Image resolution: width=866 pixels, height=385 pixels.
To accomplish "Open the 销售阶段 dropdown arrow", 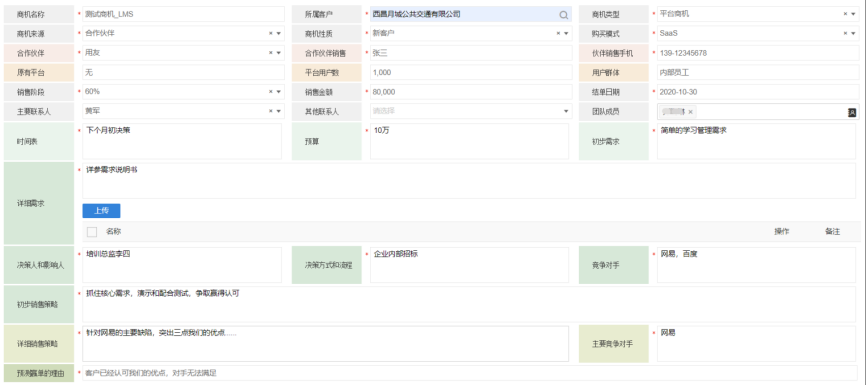I will [278, 92].
